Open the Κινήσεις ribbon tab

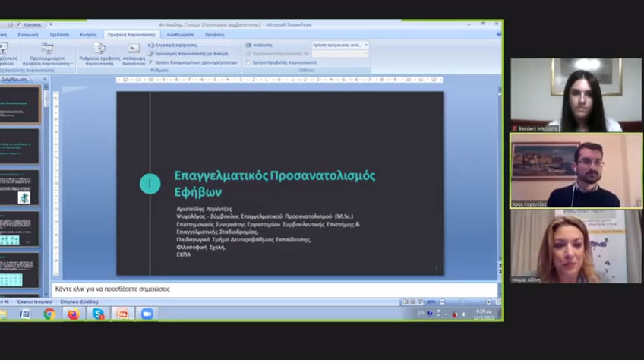click(89, 34)
